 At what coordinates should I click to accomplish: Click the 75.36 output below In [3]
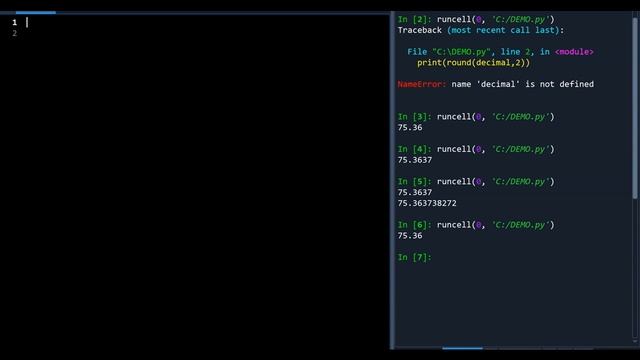pos(410,127)
